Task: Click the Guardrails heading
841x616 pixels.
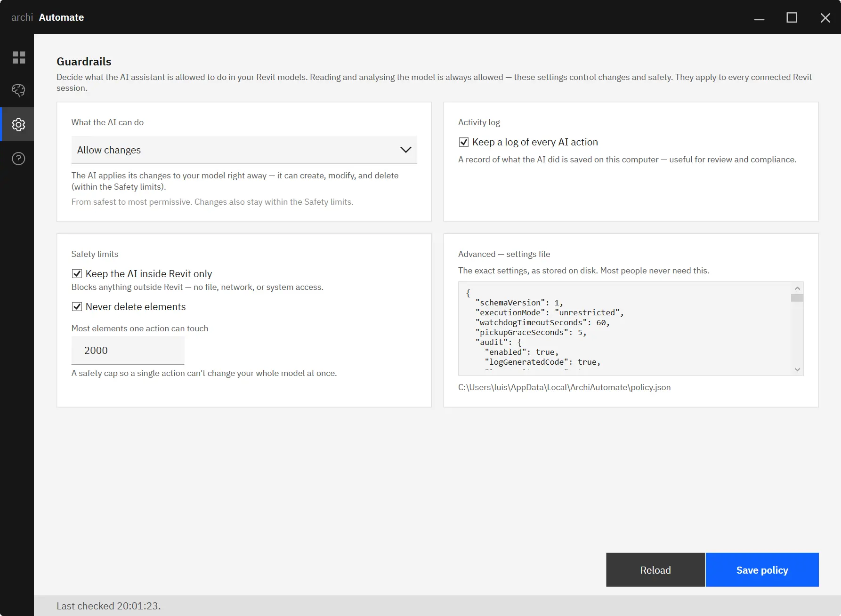Action: [84, 62]
